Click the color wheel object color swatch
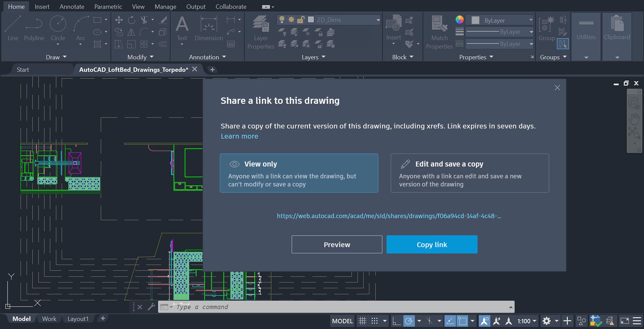 point(459,20)
